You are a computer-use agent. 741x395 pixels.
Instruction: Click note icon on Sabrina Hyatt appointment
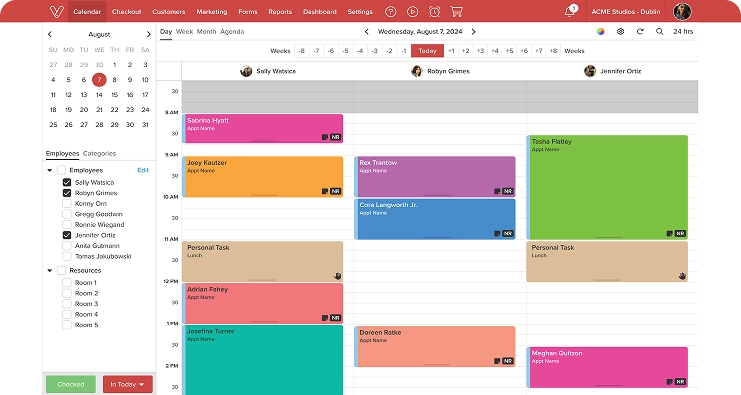(x=325, y=137)
